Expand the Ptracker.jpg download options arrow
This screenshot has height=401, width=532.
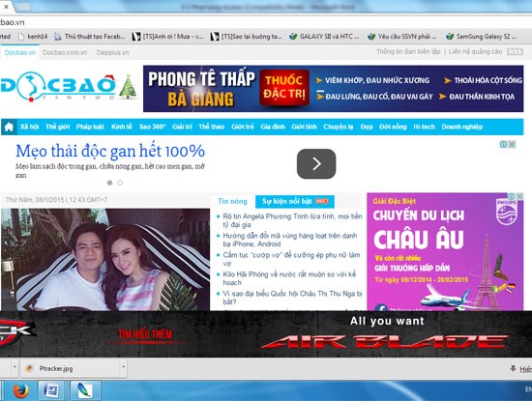pos(124,367)
